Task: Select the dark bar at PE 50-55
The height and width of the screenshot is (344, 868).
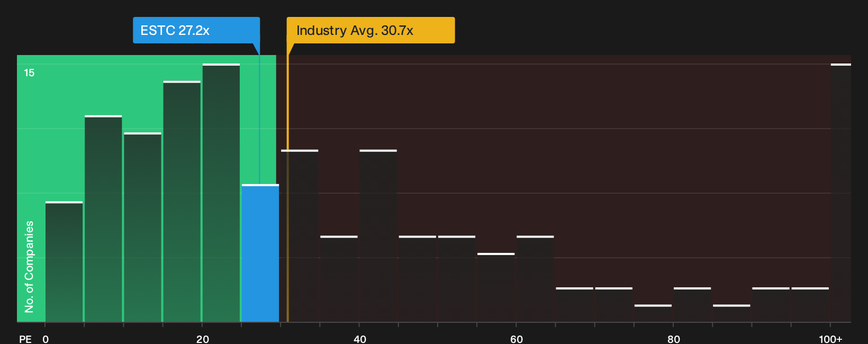Action: pyautogui.click(x=457, y=279)
